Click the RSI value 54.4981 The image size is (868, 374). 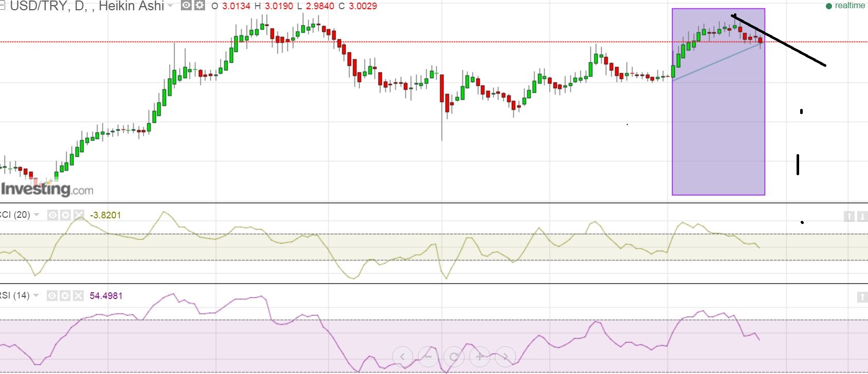coord(106,296)
